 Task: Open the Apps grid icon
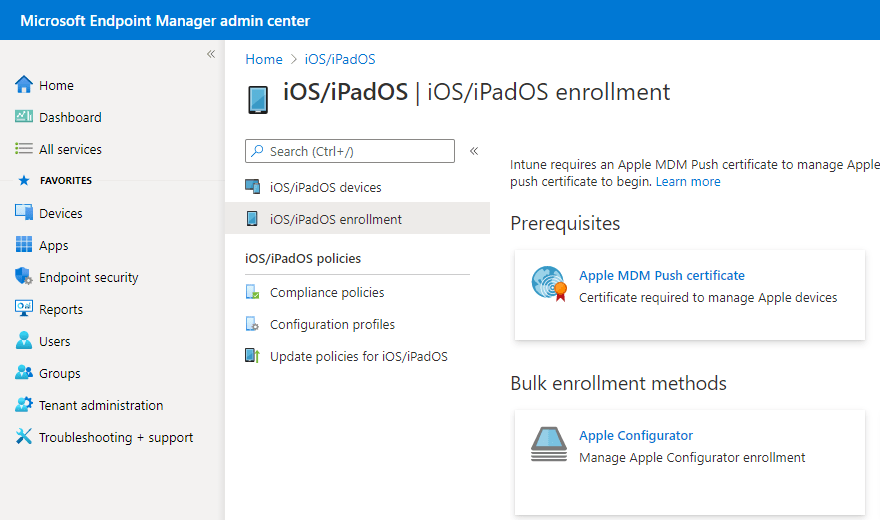(x=24, y=245)
